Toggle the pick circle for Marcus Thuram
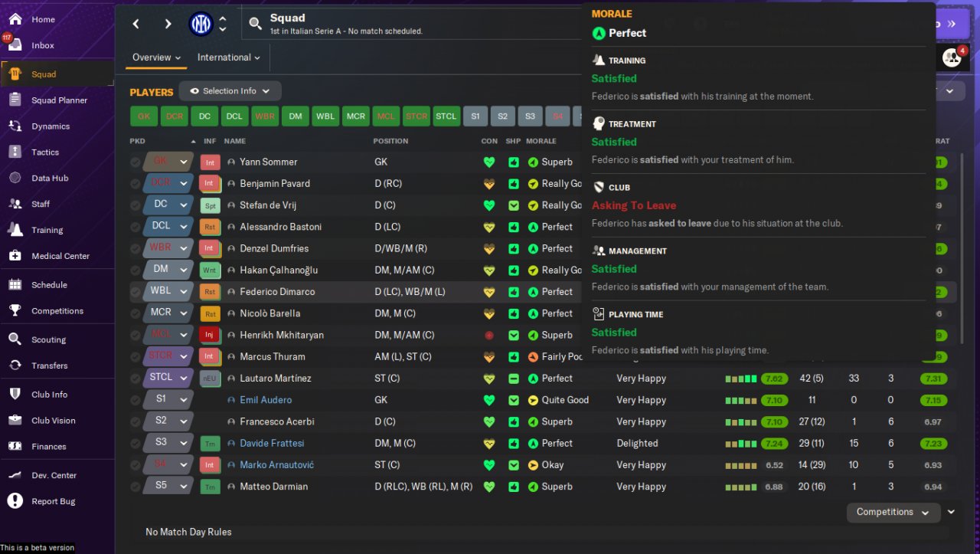 coord(136,356)
